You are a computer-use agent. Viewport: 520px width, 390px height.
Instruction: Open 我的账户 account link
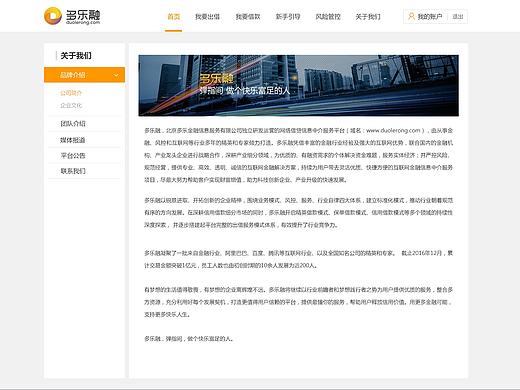click(430, 17)
